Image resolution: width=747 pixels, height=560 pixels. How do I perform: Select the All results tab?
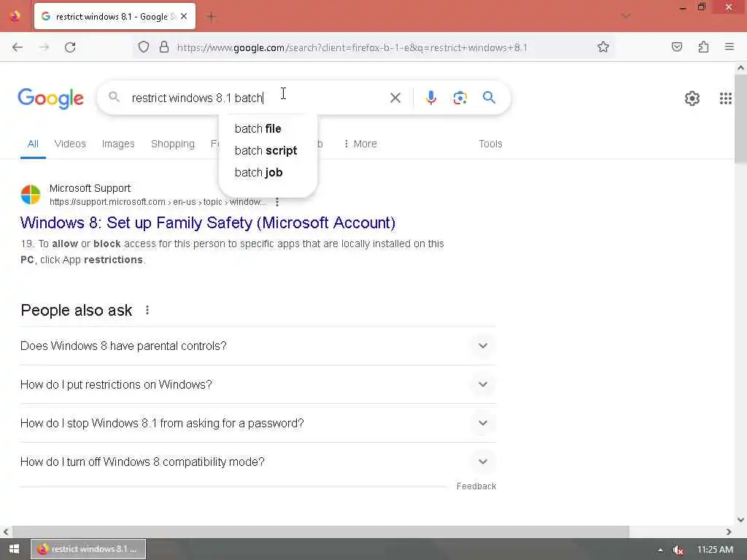point(33,144)
